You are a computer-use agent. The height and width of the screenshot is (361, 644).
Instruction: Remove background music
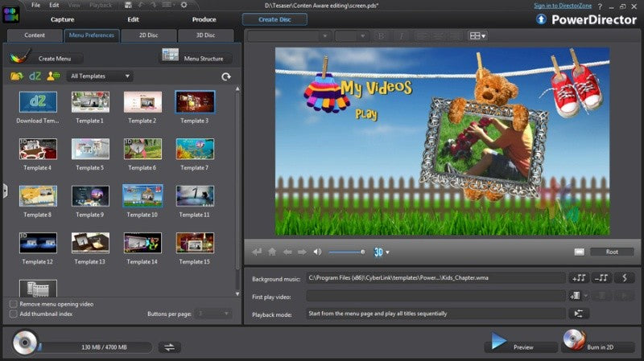tap(601, 278)
